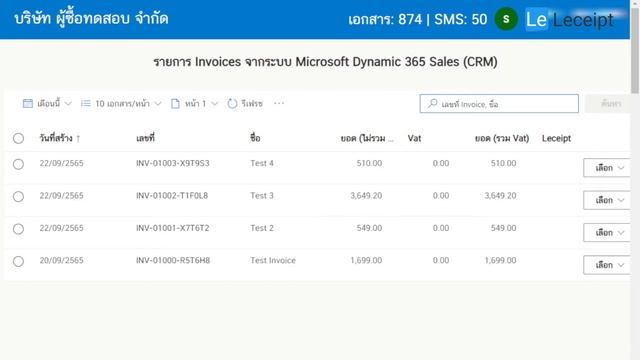This screenshot has height=360, width=640.
Task: Click the Leceipt column header
Action: click(556, 138)
